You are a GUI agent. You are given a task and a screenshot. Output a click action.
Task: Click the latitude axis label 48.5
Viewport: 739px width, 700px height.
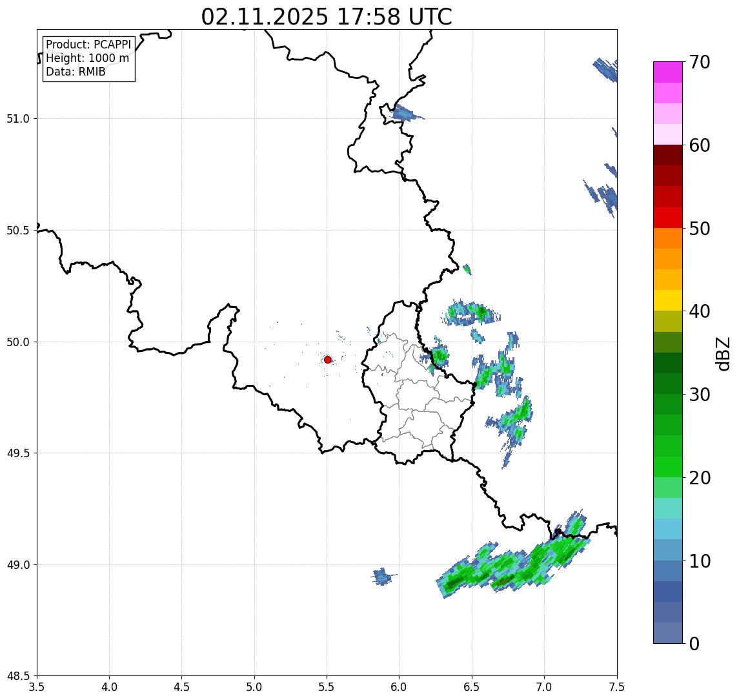pyautogui.click(x=18, y=676)
